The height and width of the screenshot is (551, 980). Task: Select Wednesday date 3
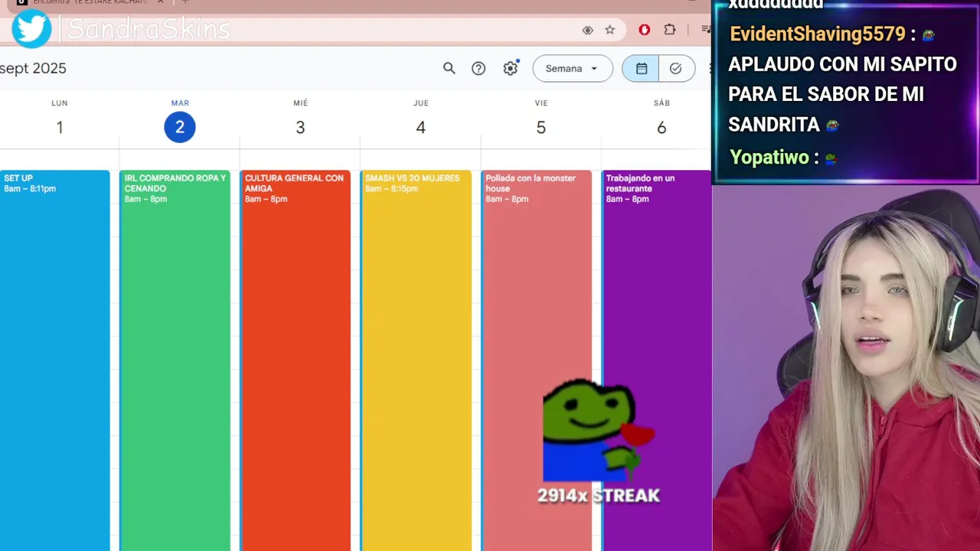tap(300, 127)
